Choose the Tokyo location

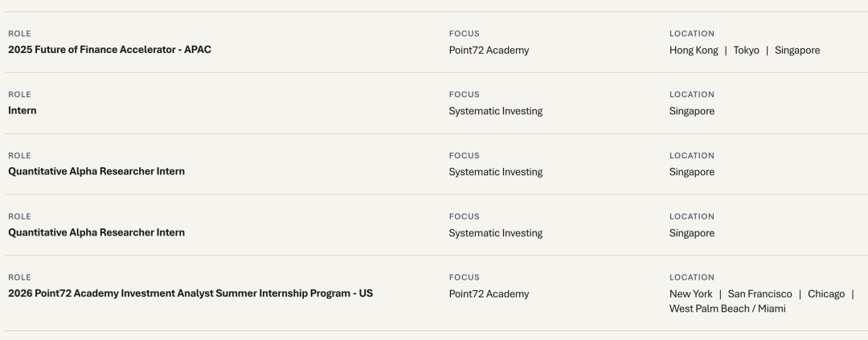746,51
